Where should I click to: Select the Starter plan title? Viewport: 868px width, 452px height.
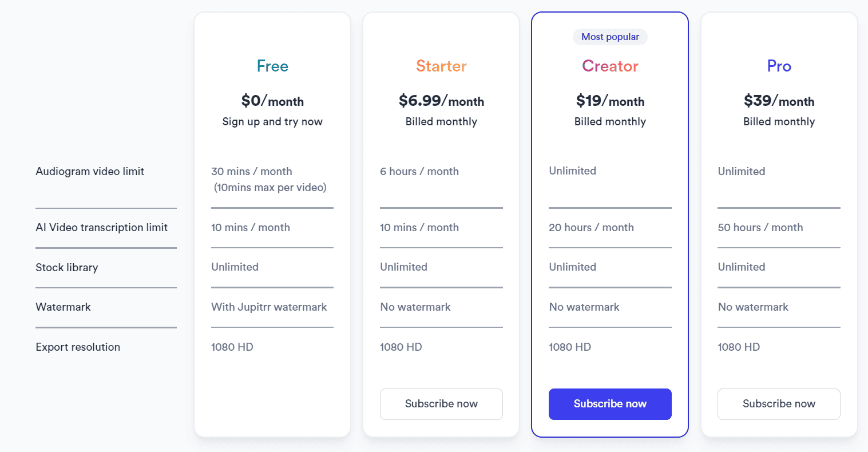pos(441,66)
